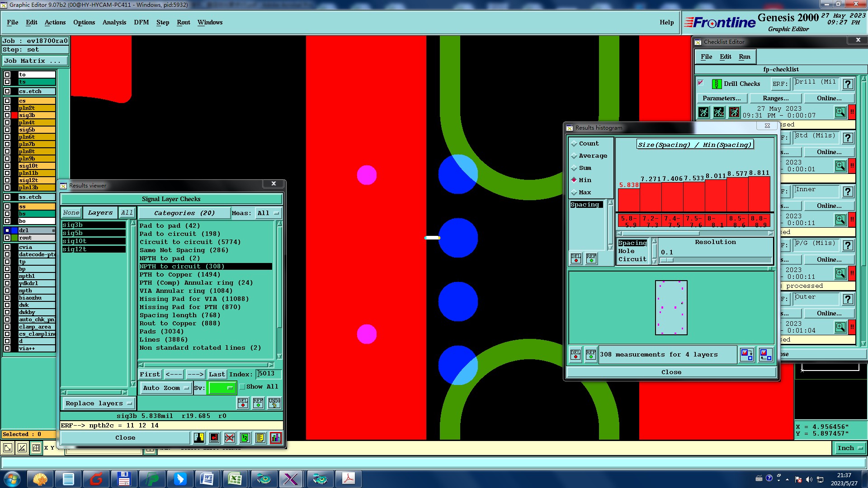Click the yellow notes icon in Results viewer
This screenshot has height=488, width=868.
coord(260,438)
